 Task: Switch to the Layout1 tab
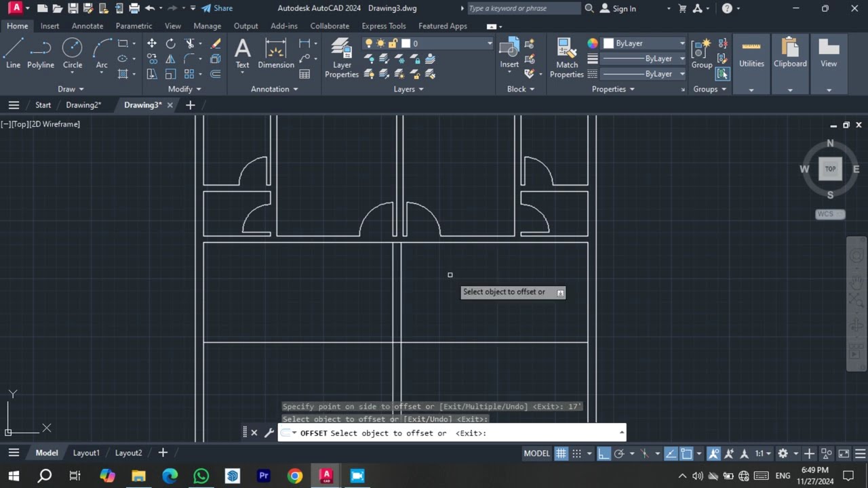(x=86, y=453)
